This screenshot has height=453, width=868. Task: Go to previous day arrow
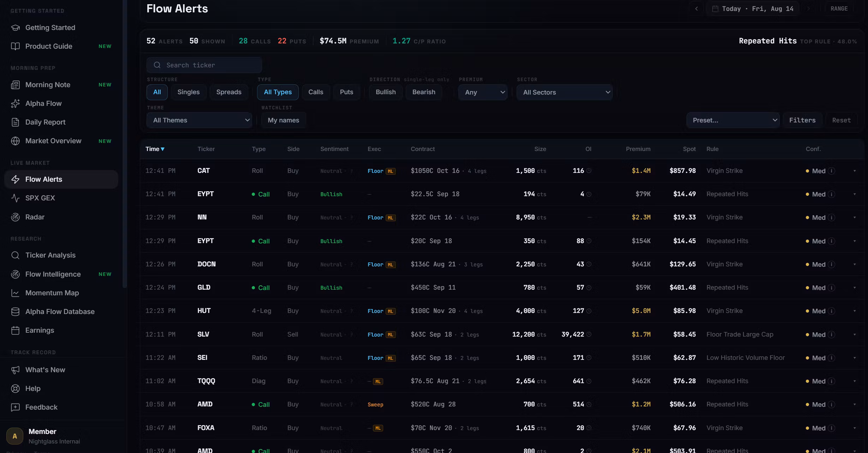click(696, 9)
